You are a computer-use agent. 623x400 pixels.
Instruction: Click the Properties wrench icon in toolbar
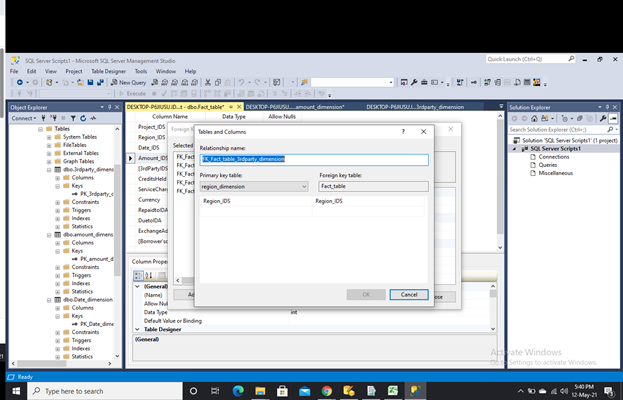(414, 82)
